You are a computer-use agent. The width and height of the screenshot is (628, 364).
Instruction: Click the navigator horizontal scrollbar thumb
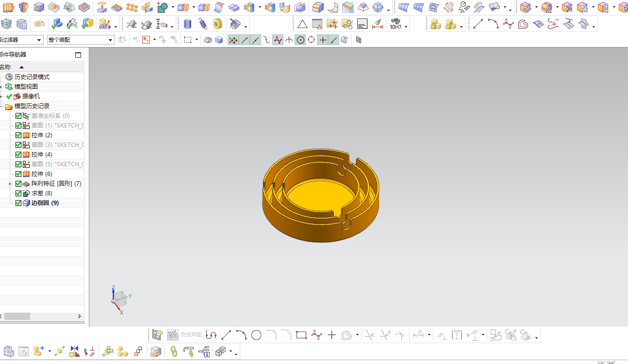(x=17, y=316)
